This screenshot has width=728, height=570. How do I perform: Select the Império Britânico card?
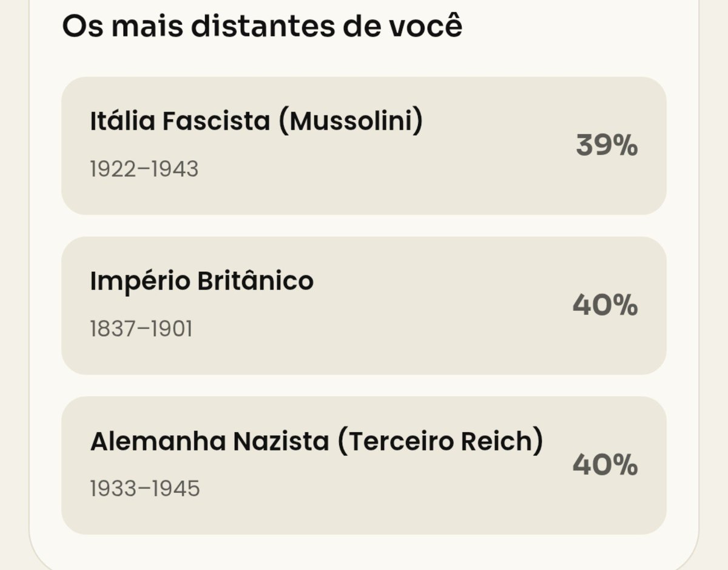364,305
